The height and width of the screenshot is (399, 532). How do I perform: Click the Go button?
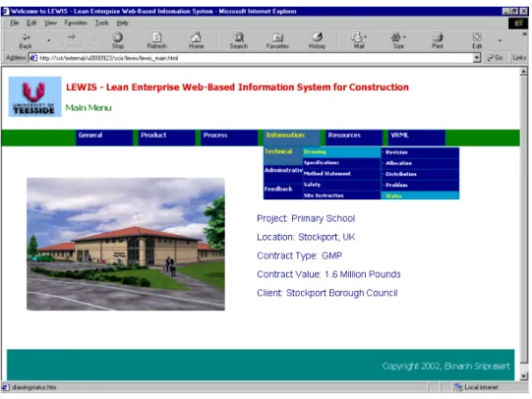[x=495, y=58]
